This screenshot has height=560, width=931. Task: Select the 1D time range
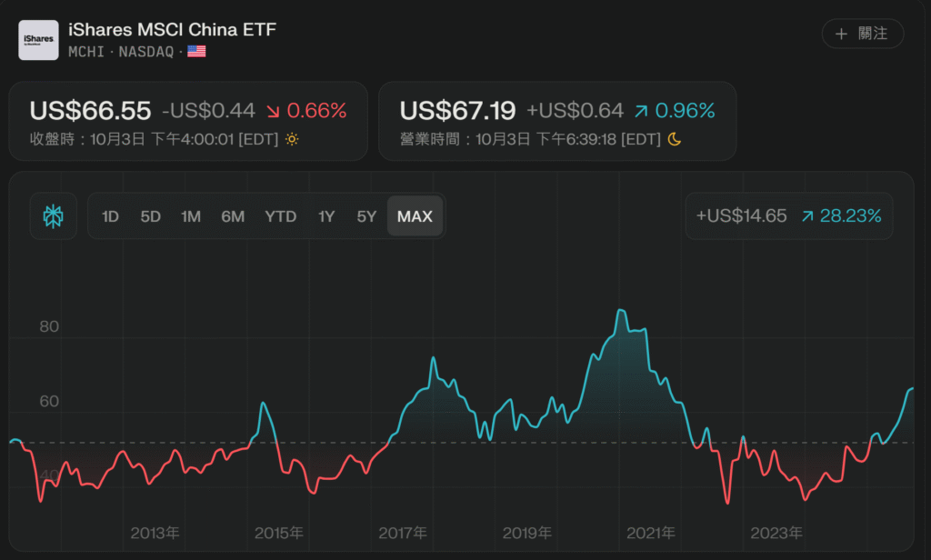point(110,216)
